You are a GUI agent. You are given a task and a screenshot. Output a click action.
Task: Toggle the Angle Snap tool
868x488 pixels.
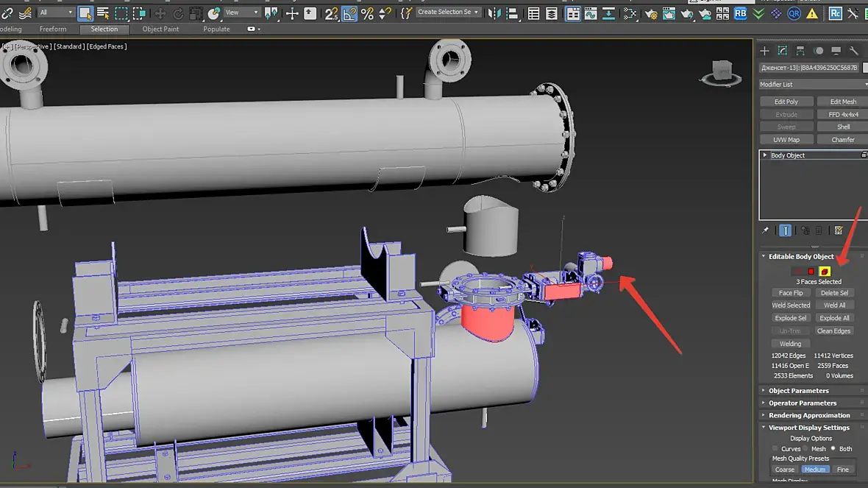click(349, 13)
